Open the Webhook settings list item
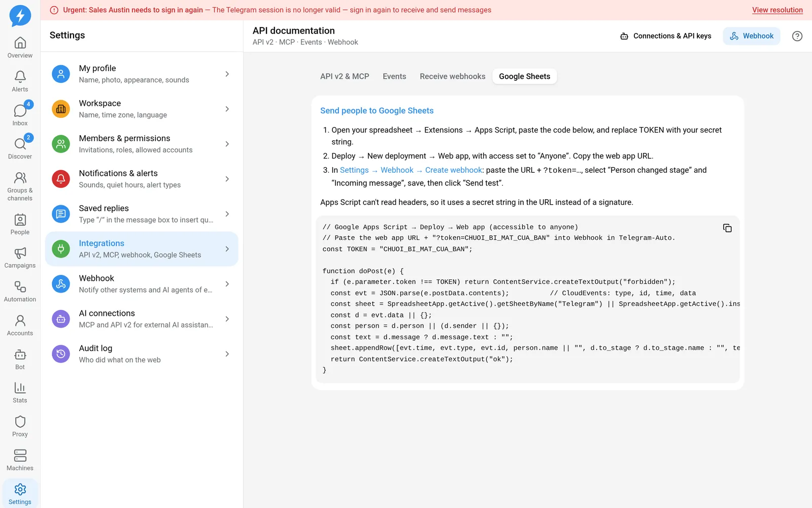The height and width of the screenshot is (508, 812). pos(142,284)
